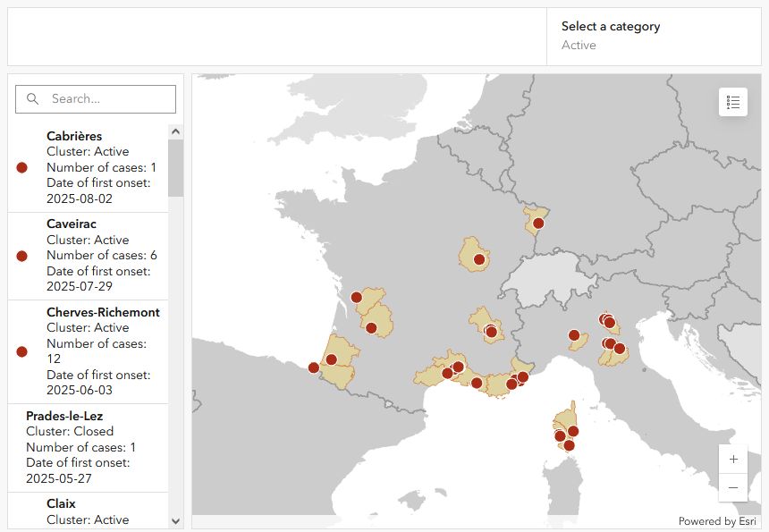
Task: Open the Powered by Esri link
Action: 717,521
